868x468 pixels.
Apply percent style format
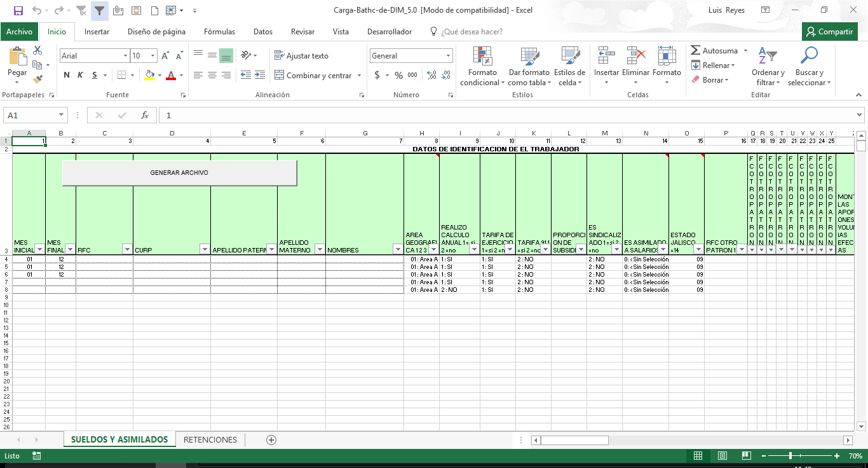[x=398, y=75]
